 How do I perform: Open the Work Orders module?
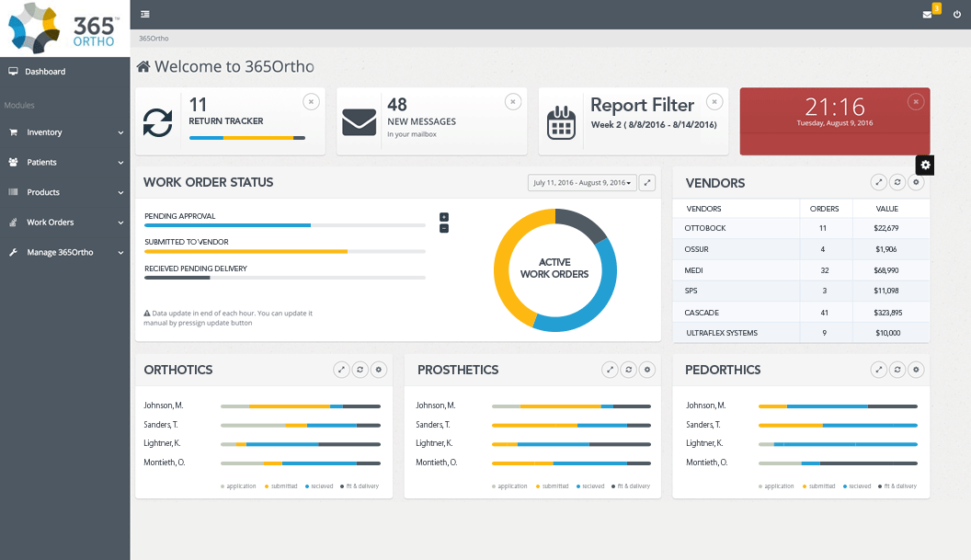[x=65, y=223]
